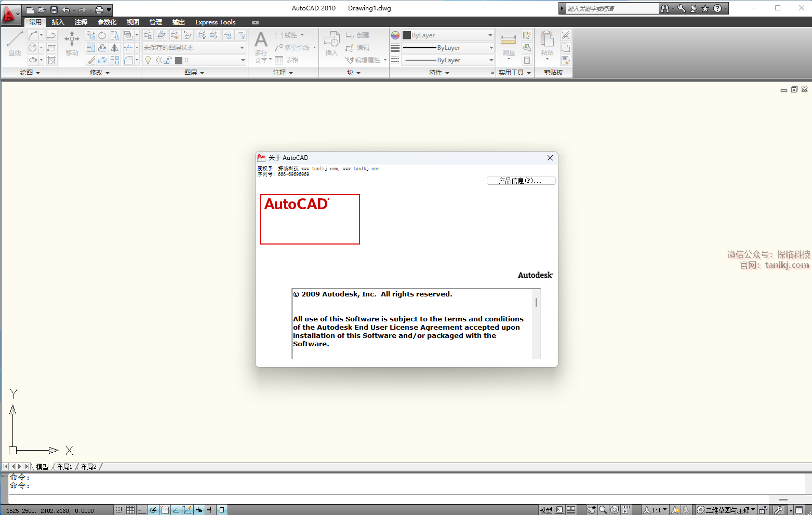
Task: Expand the 绘图 (Draw) panel
Action: tap(30, 73)
